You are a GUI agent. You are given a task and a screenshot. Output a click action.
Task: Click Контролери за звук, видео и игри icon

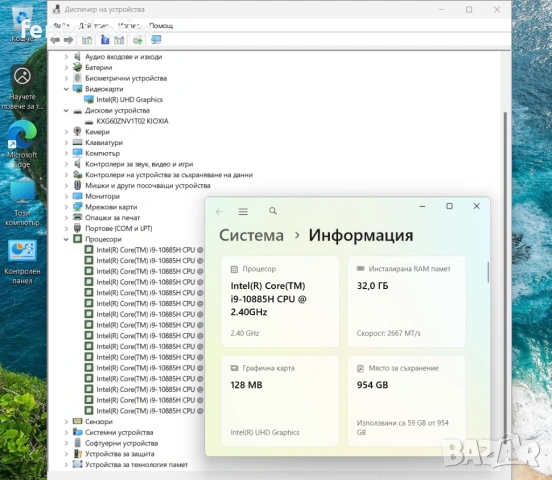click(77, 164)
